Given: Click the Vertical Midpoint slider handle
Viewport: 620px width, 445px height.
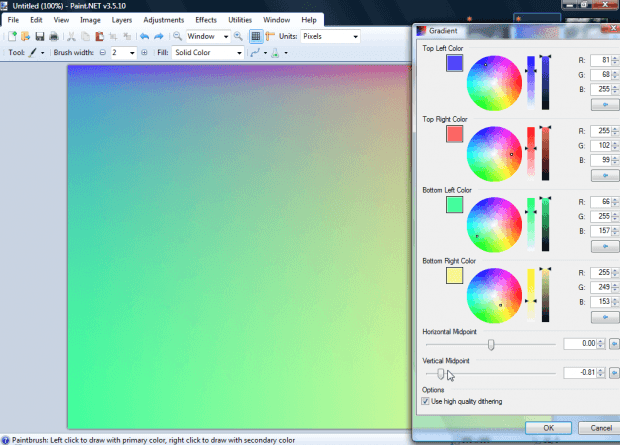Looking at the screenshot, I should [x=440, y=373].
